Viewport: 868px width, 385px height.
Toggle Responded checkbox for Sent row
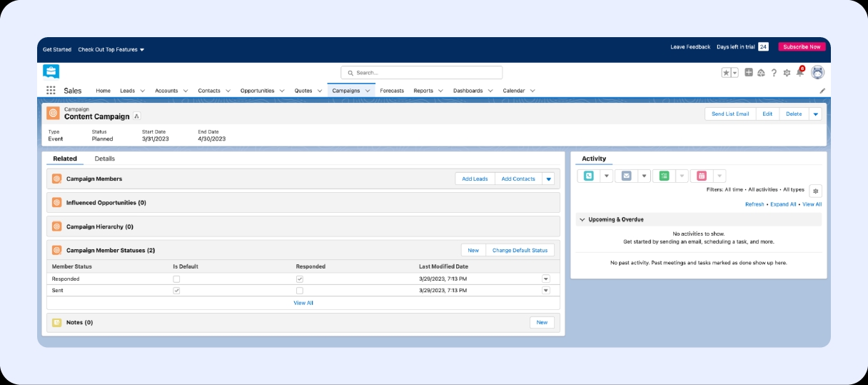tap(300, 291)
